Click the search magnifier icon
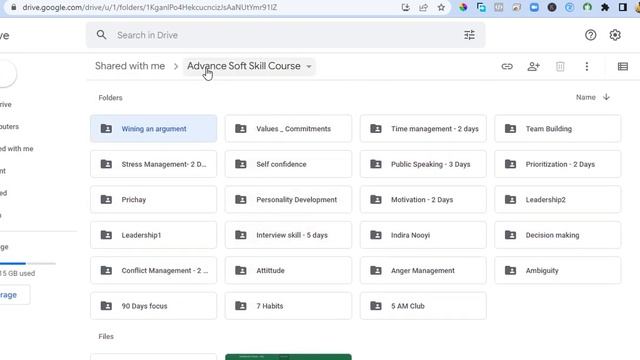This screenshot has width=640, height=360. click(x=101, y=35)
